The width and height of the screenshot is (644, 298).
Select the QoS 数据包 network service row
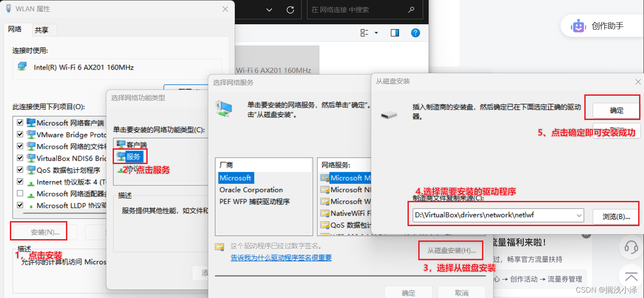pos(346,225)
